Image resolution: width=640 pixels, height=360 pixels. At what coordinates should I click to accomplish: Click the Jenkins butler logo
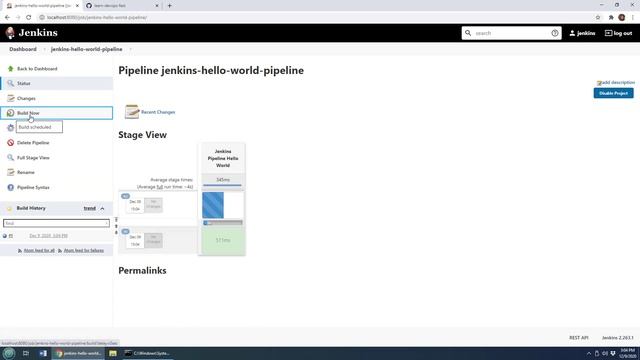[x=10, y=33]
